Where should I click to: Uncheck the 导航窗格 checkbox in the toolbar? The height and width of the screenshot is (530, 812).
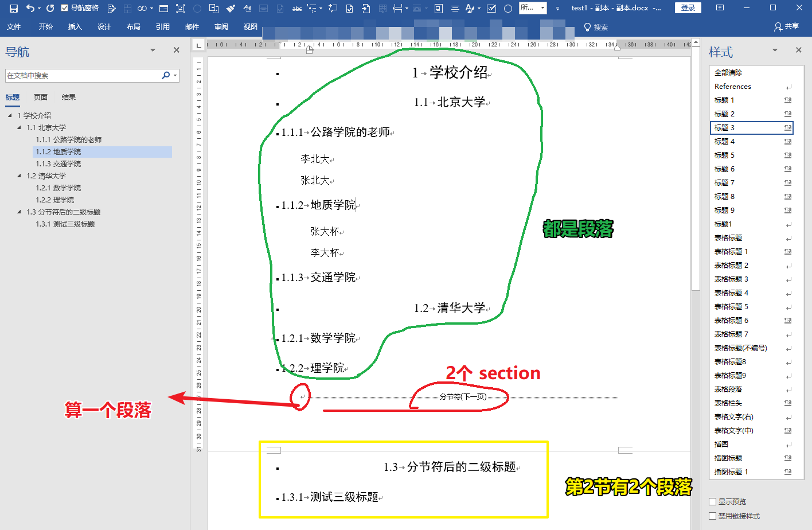65,8
